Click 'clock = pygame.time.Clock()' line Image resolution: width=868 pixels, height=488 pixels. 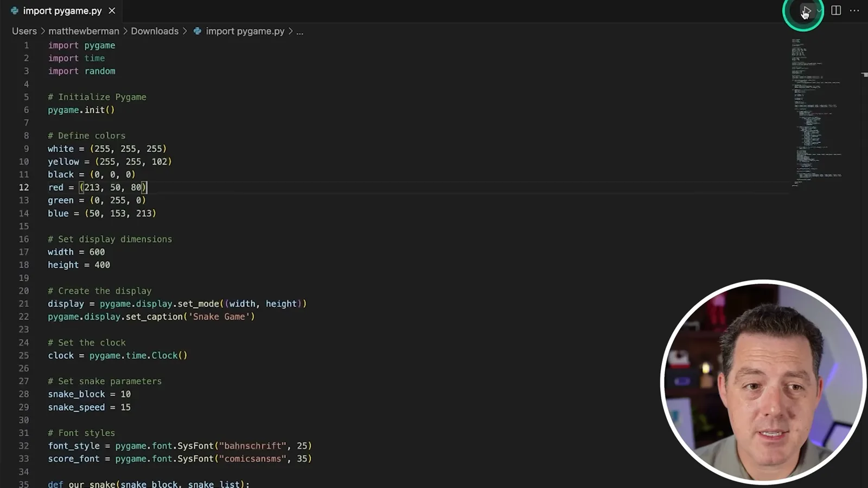tap(118, 356)
